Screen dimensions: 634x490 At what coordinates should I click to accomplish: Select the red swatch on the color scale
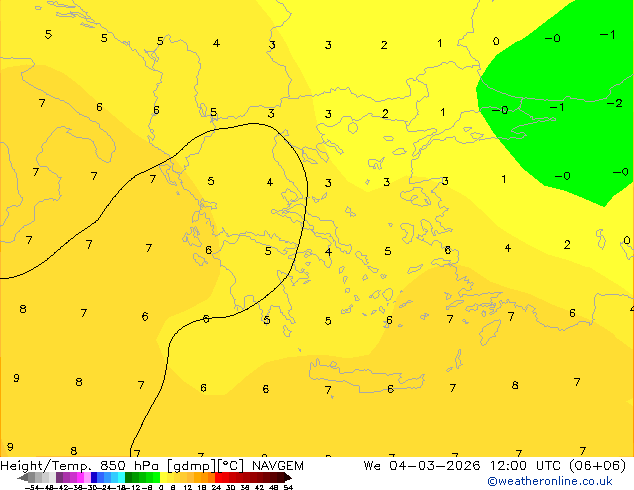230,477
